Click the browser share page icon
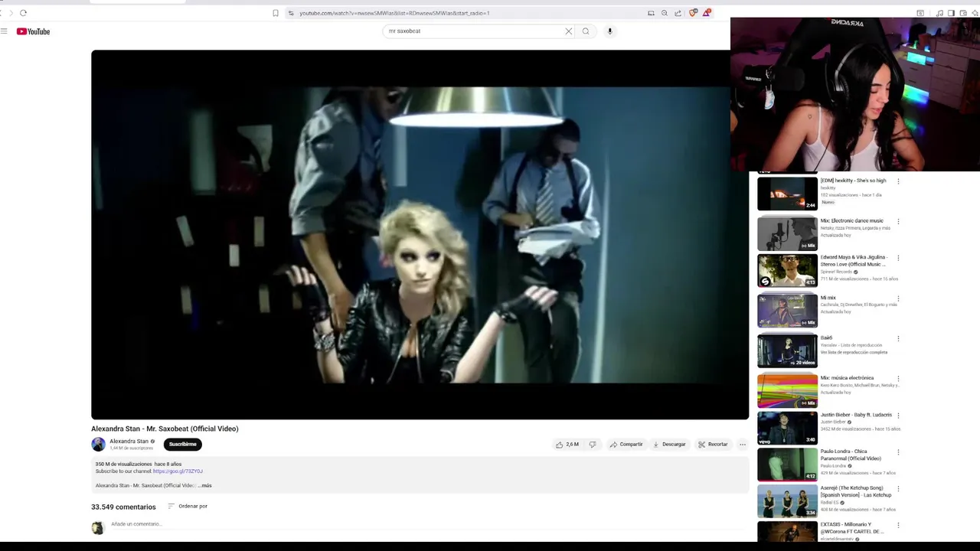This screenshot has height=551, width=980. click(x=678, y=13)
